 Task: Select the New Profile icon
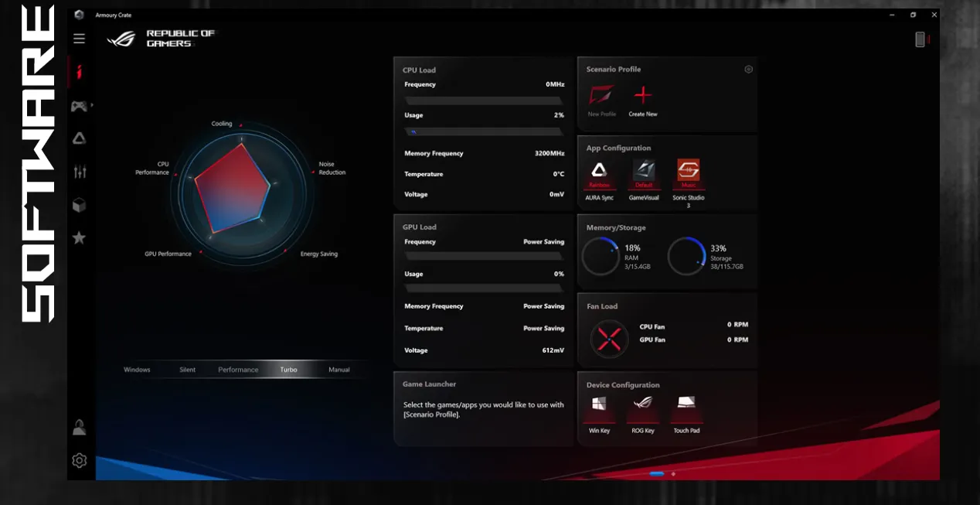pyautogui.click(x=602, y=95)
